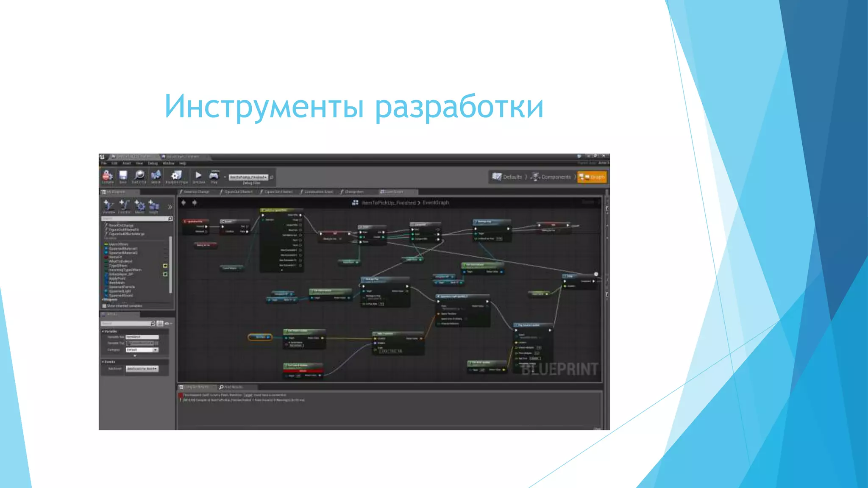Expand the advanced arrow below Category
This screenshot has height=488, width=868.
tap(135, 356)
